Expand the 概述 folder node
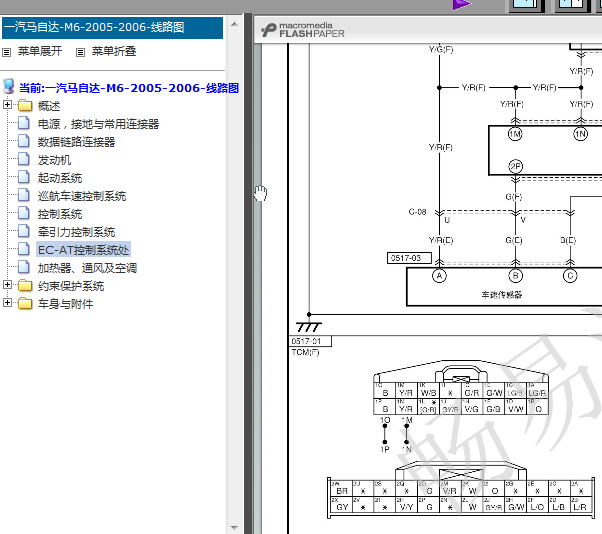 pos(7,104)
